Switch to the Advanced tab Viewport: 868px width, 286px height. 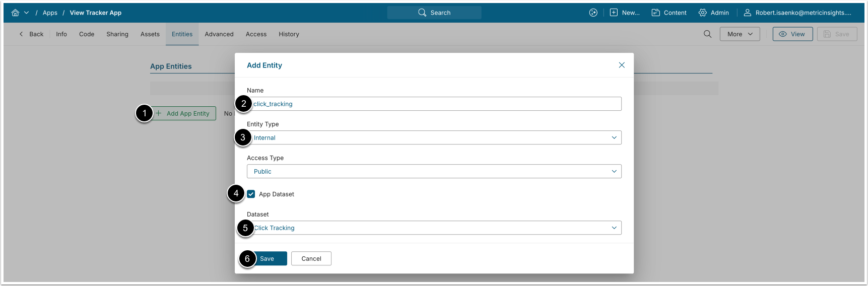pyautogui.click(x=219, y=34)
